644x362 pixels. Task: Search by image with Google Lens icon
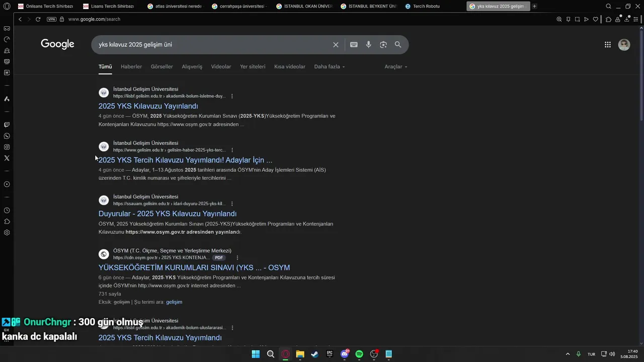click(383, 45)
